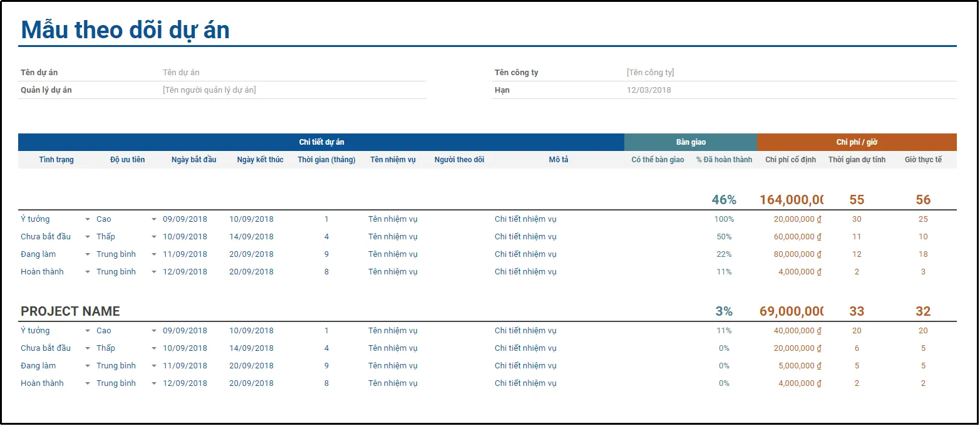Expand Cao priority dropdown under PROJECT NAME
This screenshot has height=426, width=980.
pos(154,331)
